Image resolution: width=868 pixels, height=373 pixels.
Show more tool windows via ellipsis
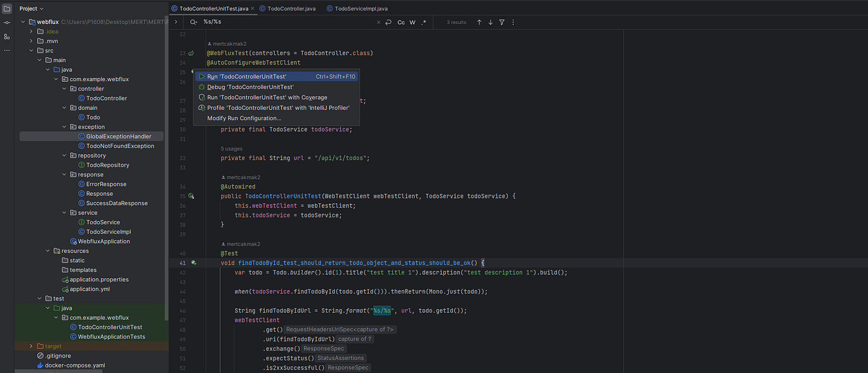point(7,50)
